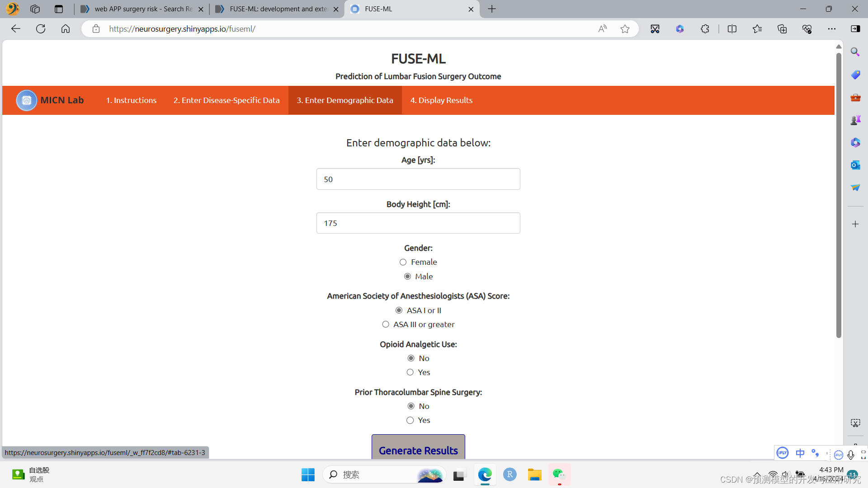Open sidebar Games chess icon

coord(855,120)
